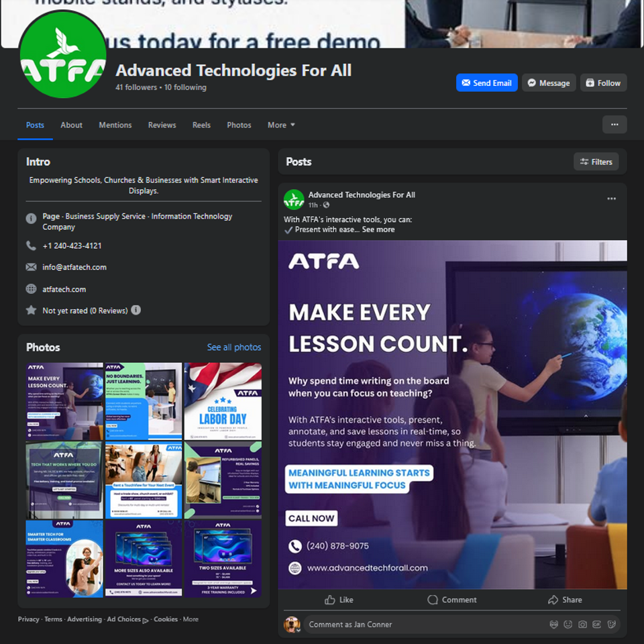644x644 pixels.
Task: Open the Tech That Works Where You Do photo
Action: coord(64,480)
